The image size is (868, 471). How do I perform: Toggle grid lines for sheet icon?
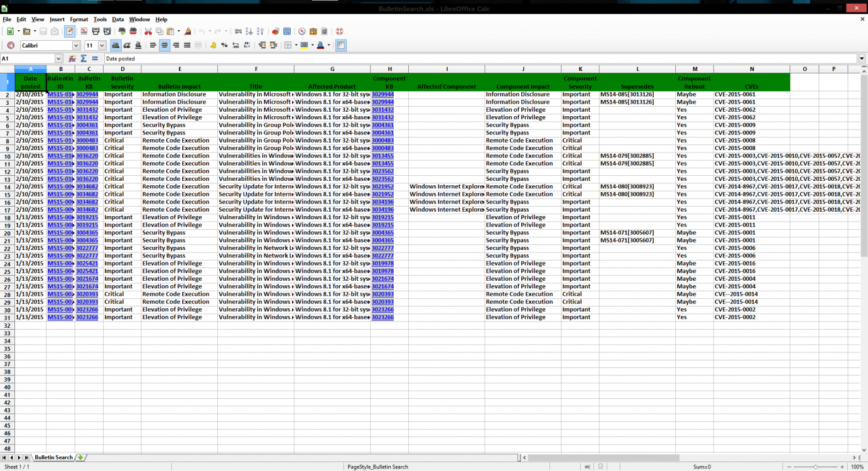341,45
